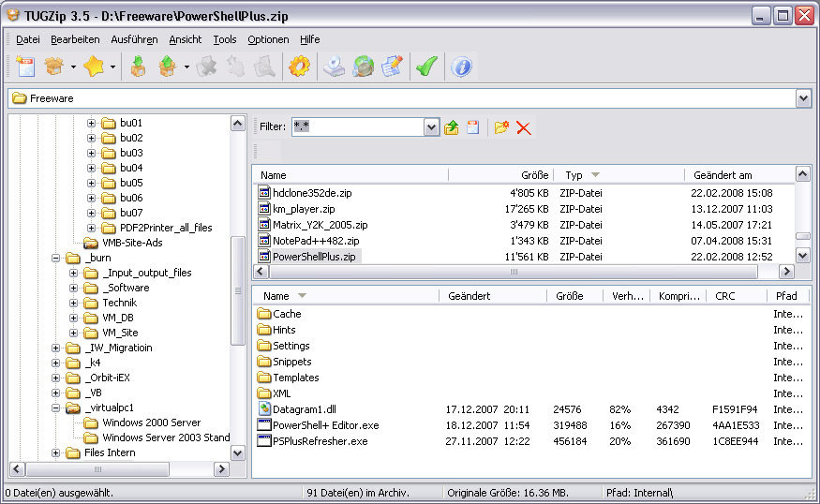Click the go up one folder icon

coord(452,127)
